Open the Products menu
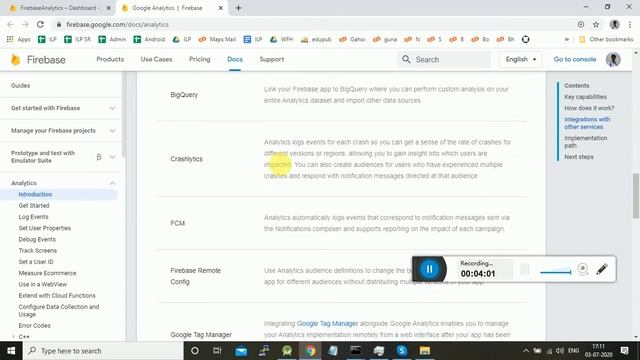The height and width of the screenshot is (360, 640). (x=110, y=59)
